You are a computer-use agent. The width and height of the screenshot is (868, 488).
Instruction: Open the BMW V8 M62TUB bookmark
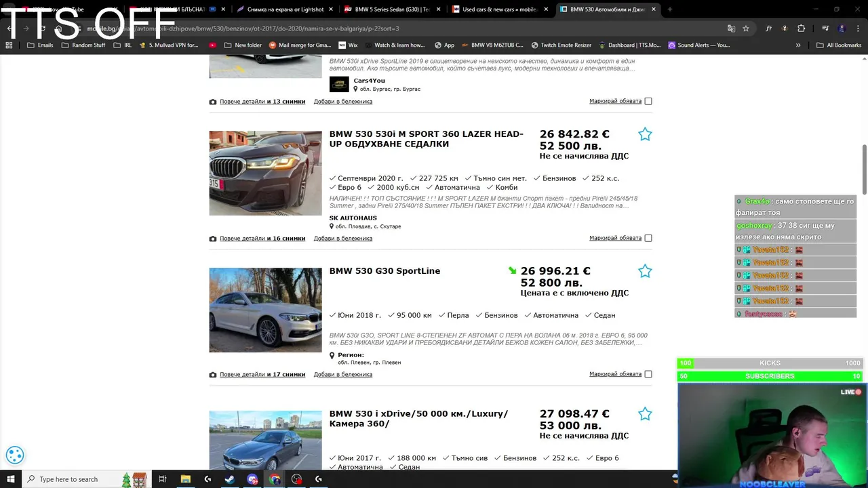coord(492,45)
